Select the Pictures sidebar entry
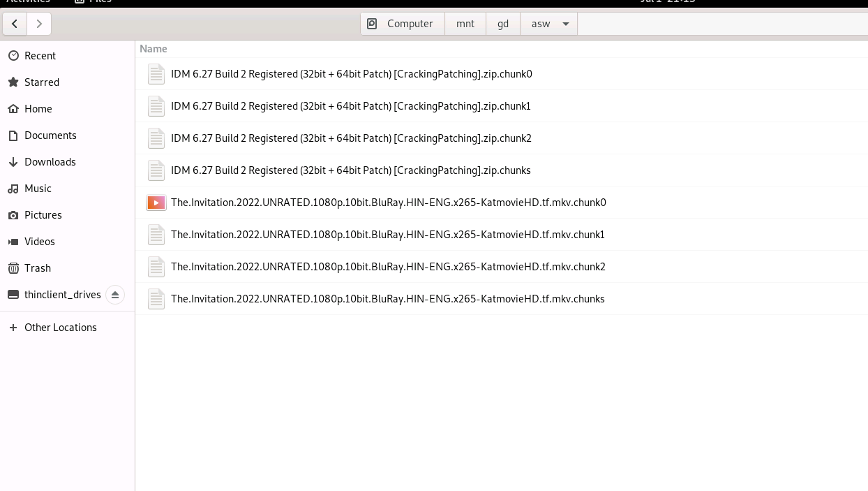 point(43,214)
